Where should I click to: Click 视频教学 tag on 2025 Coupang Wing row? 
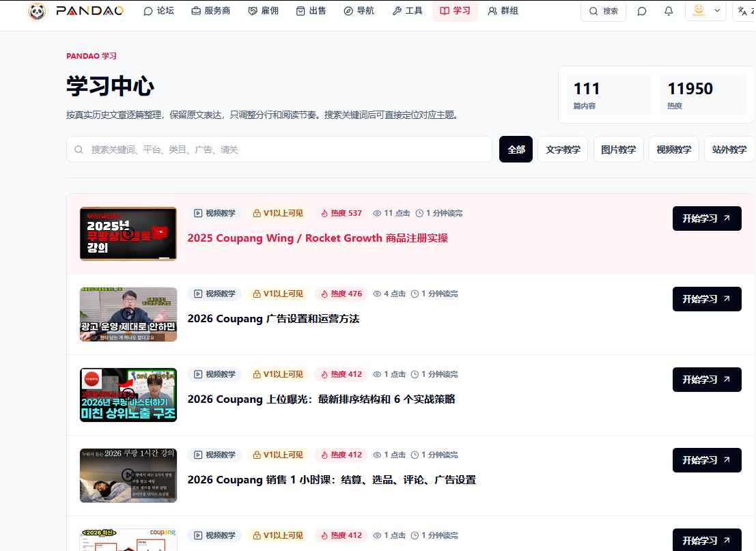coord(214,213)
